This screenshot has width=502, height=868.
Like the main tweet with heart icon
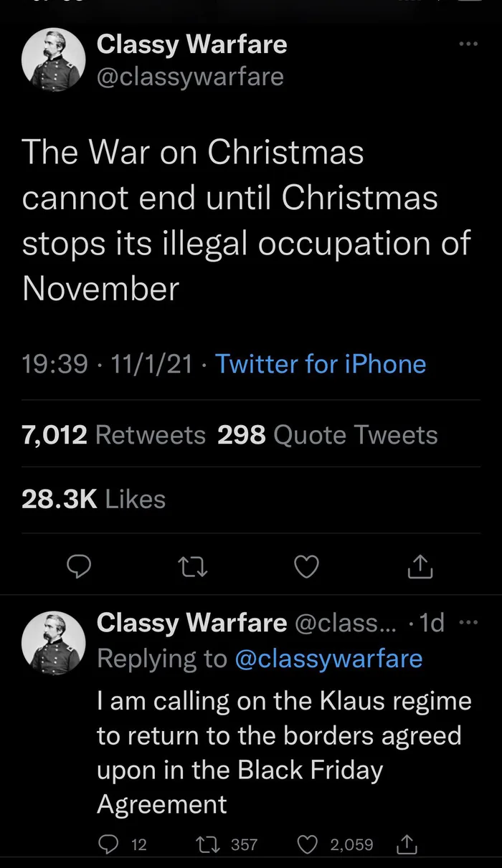(306, 568)
